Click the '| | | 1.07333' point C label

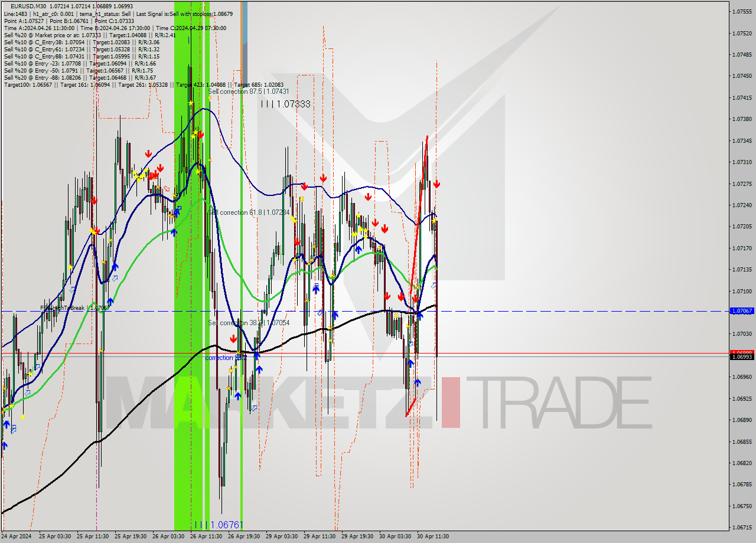pyautogui.click(x=286, y=104)
